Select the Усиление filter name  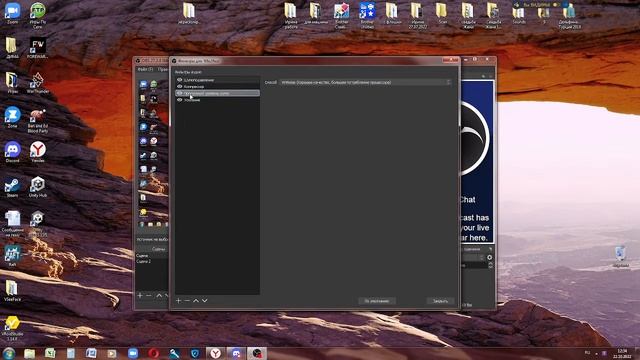pyautogui.click(x=192, y=100)
